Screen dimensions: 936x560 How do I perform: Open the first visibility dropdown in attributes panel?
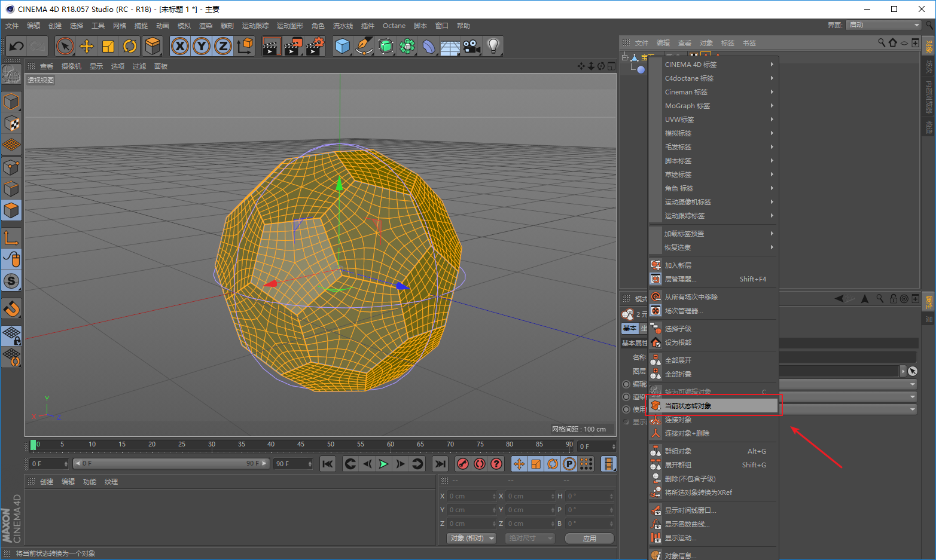(x=848, y=384)
